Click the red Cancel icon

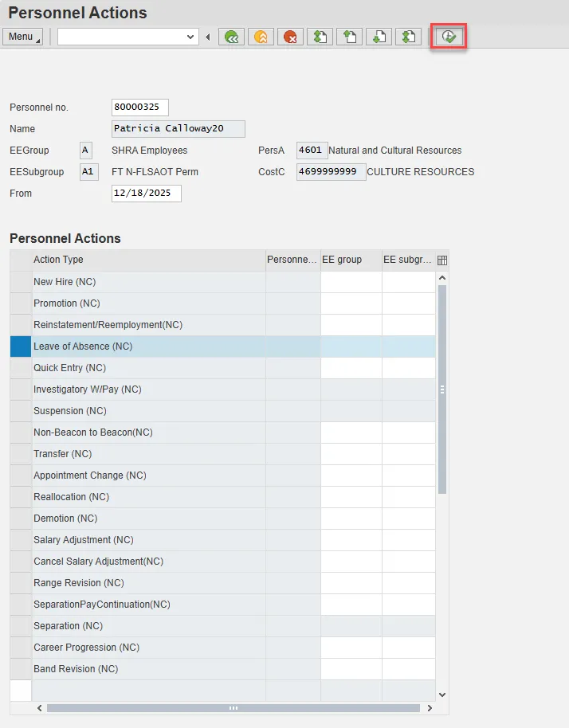290,37
